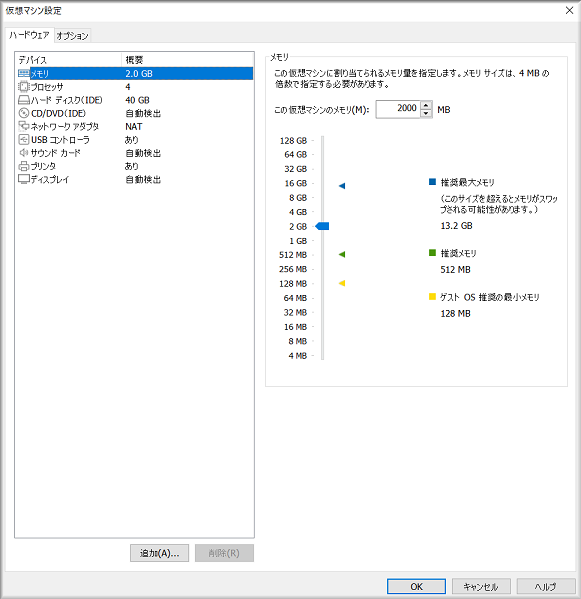Select the ネットワーク アダプタ device icon
The height and width of the screenshot is (599, 581).
coord(24,126)
